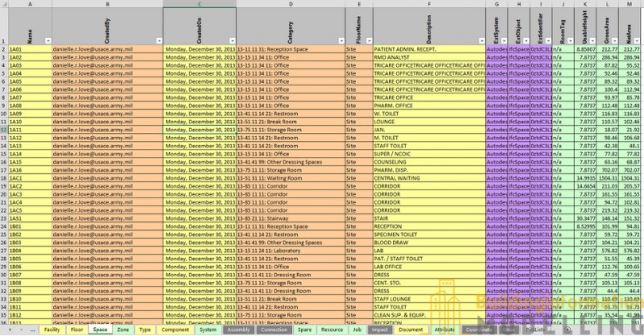
Task: Switch to the Resource sheet tab
Action: [x=332, y=330]
